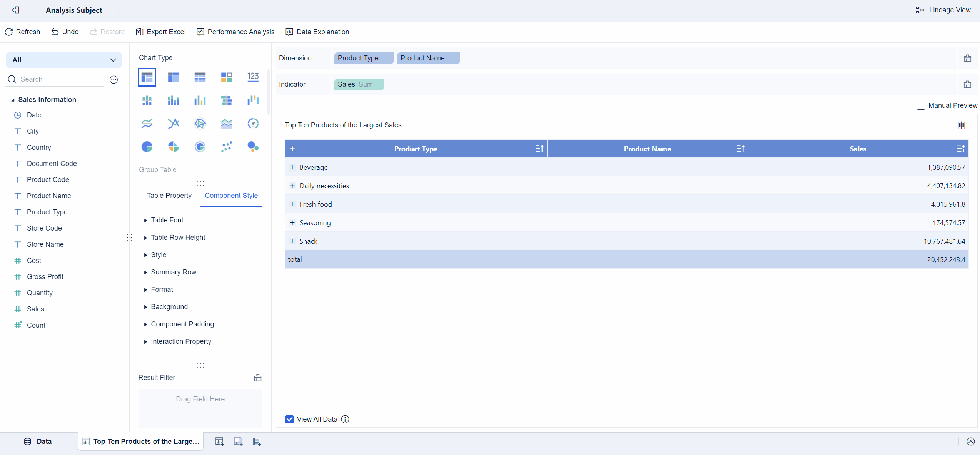Select the pie chart type icon
Image resolution: width=980 pixels, height=455 pixels.
(147, 147)
